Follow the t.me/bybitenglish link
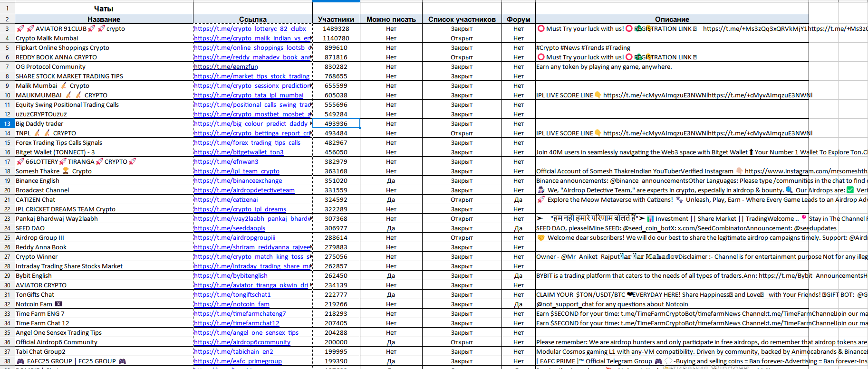 [231, 276]
